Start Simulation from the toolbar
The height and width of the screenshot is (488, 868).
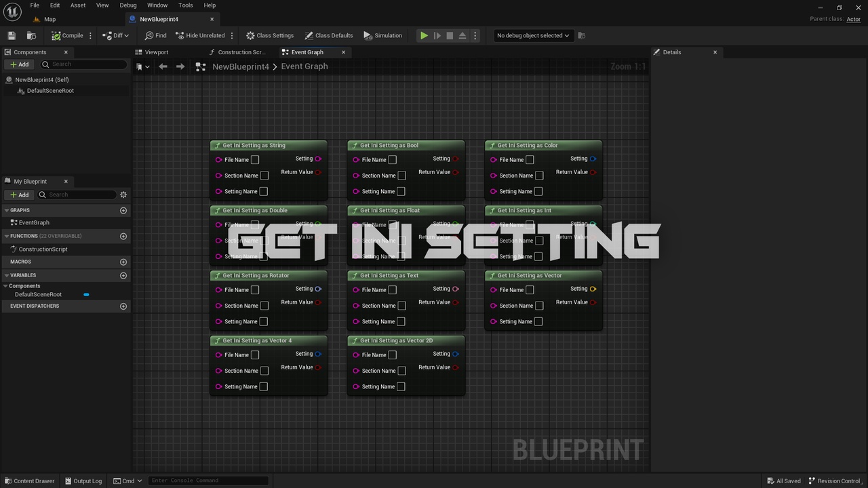tap(382, 35)
